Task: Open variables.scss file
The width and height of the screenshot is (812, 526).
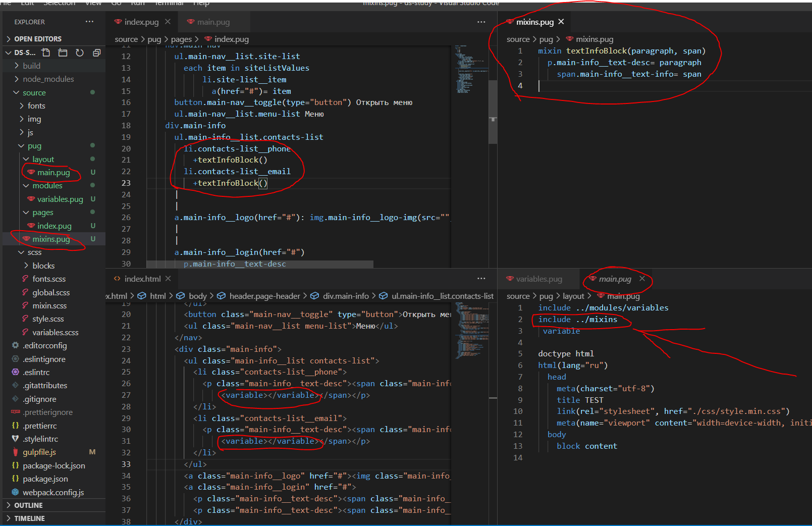Action: 56,332
